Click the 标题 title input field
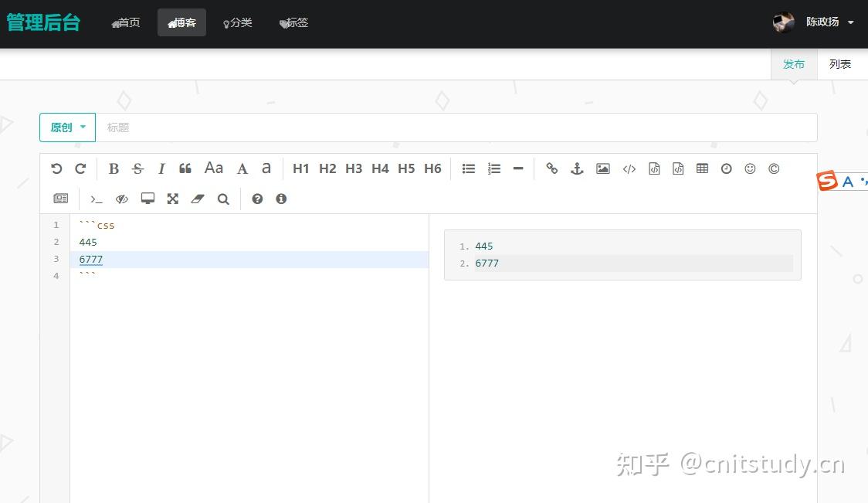The width and height of the screenshot is (868, 503). pyautogui.click(x=456, y=127)
